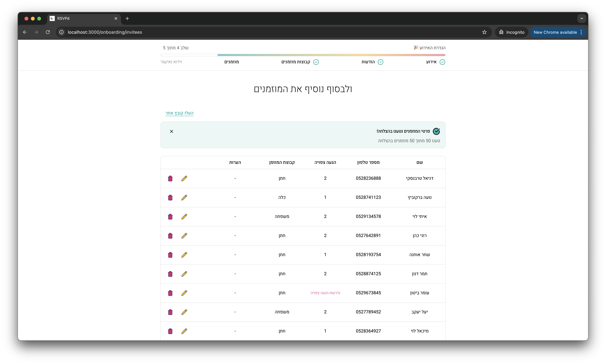This screenshot has width=606, height=364.
Task: Open the tab overview chevron at top right
Action: pos(581,18)
